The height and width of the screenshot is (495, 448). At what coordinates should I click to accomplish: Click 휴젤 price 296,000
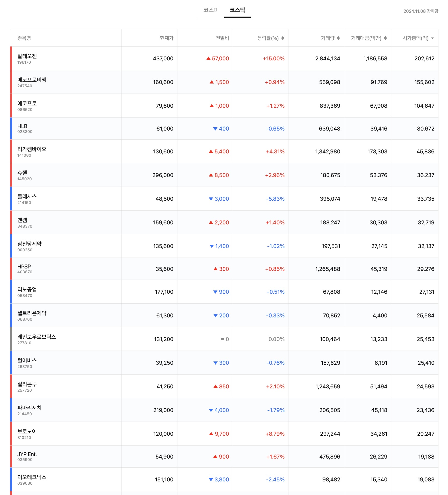(x=163, y=175)
